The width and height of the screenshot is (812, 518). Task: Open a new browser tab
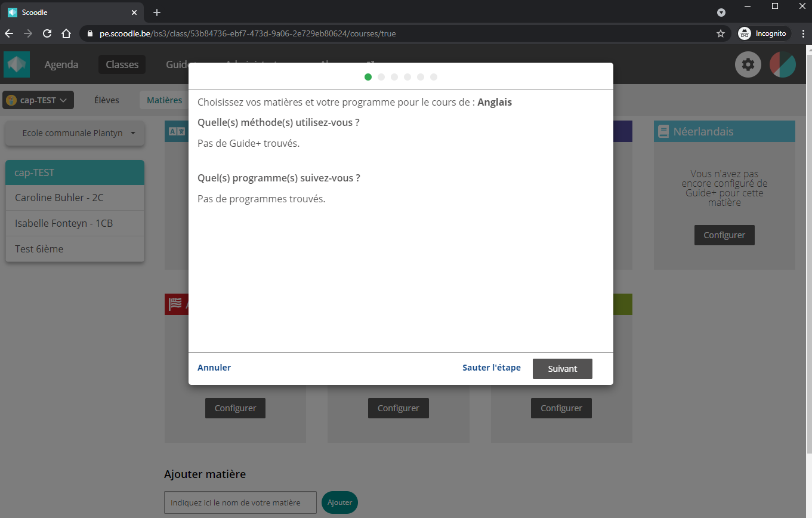pos(157,13)
